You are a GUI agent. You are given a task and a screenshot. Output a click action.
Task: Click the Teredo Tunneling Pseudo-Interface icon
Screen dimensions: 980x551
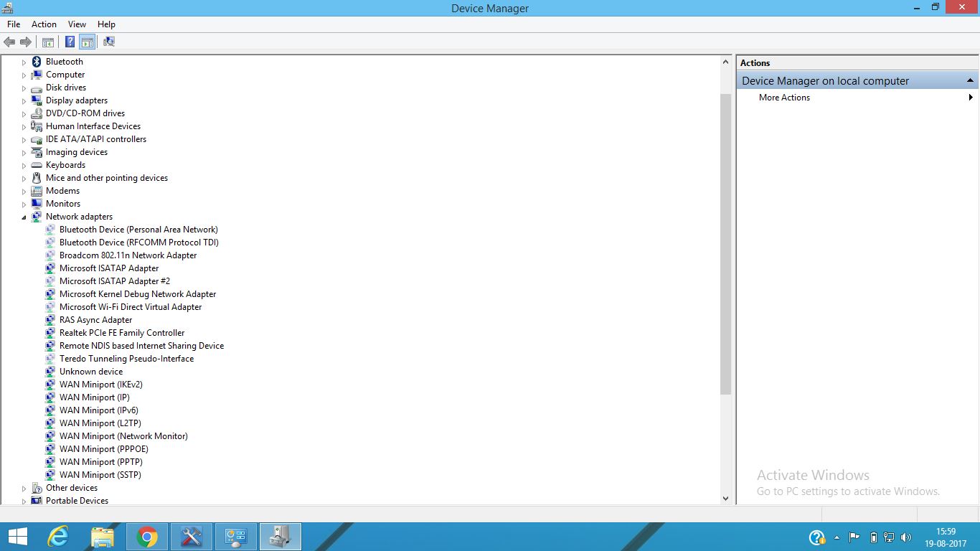tap(50, 359)
